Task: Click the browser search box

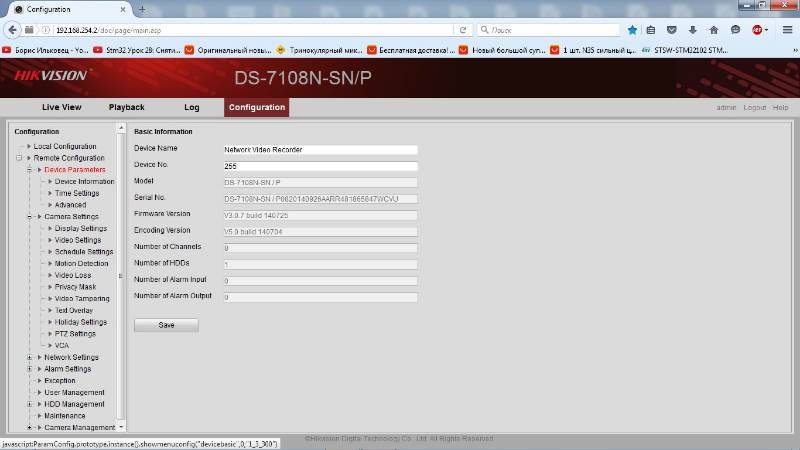Action: [x=548, y=30]
